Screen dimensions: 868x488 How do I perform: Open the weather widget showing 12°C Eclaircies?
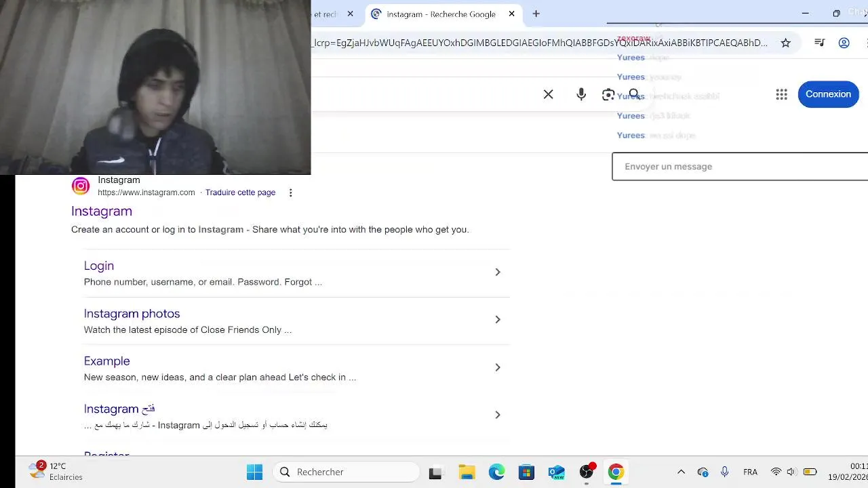pos(56,472)
